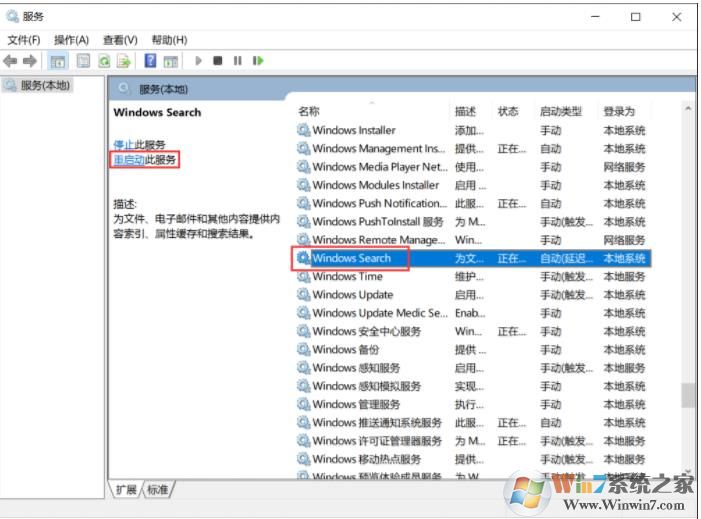Click the Refresh toolbar icon
Screen dimensions: 701x519
click(x=104, y=61)
